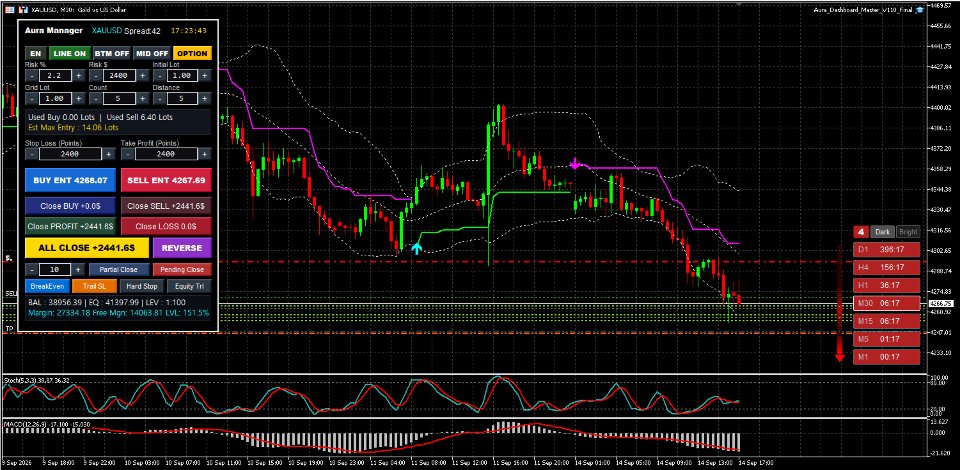
Task: Increase the Risk $ amount
Action: coord(142,75)
